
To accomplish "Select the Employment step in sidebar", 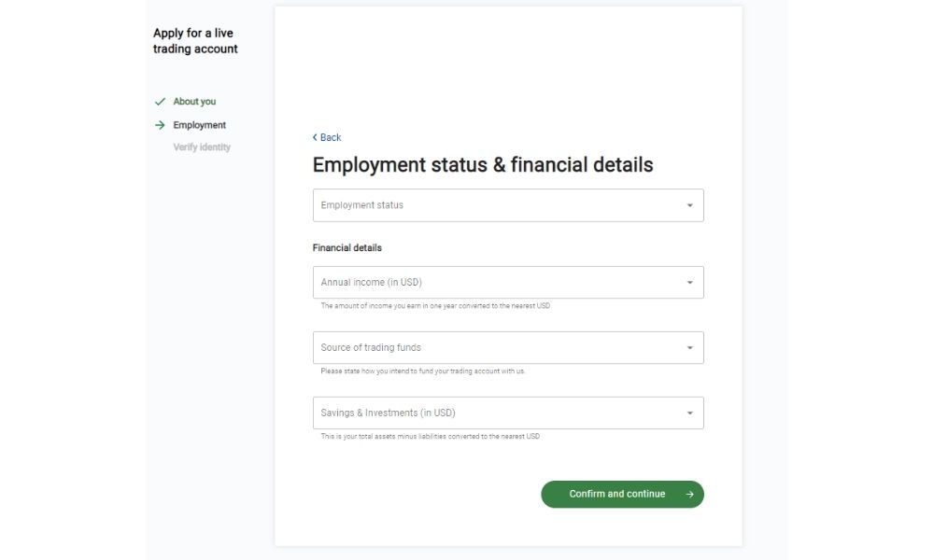I will point(199,125).
